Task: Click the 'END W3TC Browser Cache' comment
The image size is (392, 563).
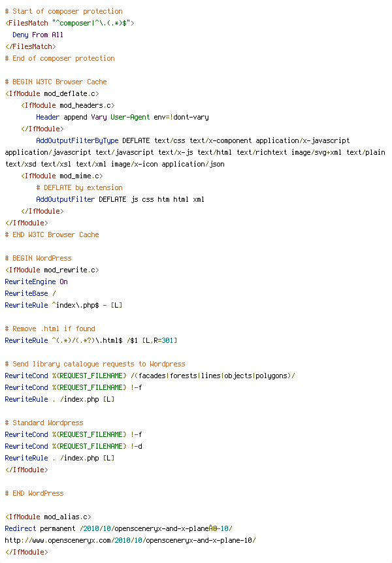Action: click(52, 235)
